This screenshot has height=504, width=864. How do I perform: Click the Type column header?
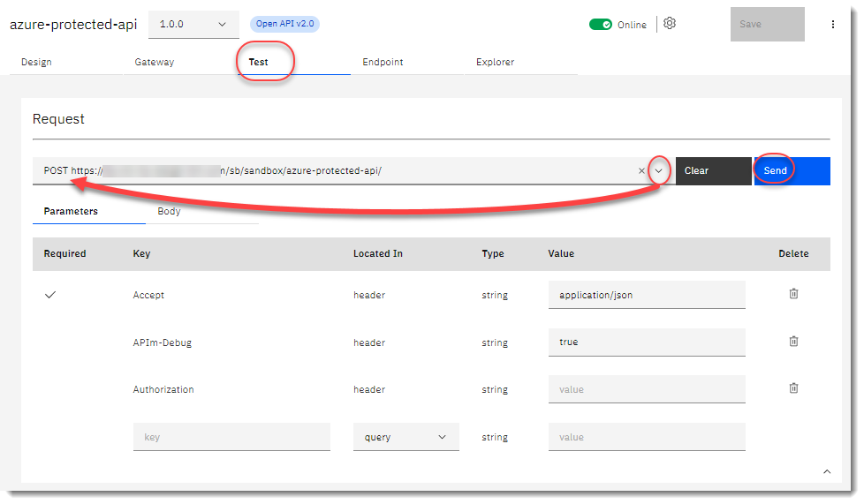(493, 253)
